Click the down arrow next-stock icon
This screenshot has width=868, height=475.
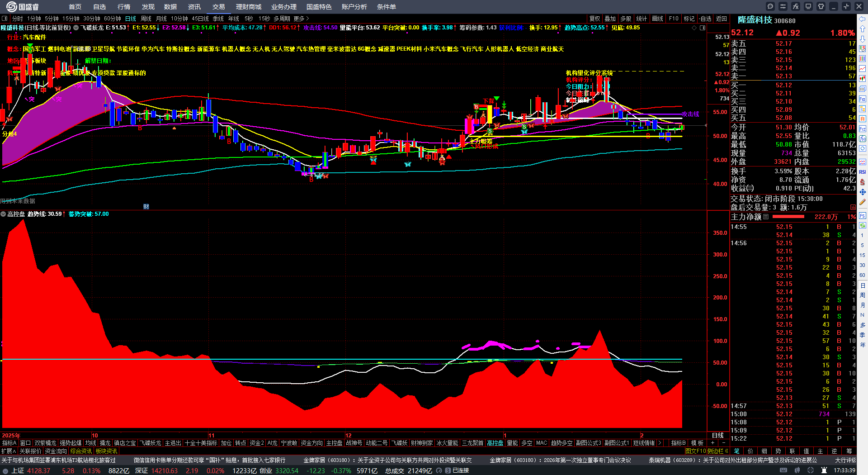[x=863, y=39]
